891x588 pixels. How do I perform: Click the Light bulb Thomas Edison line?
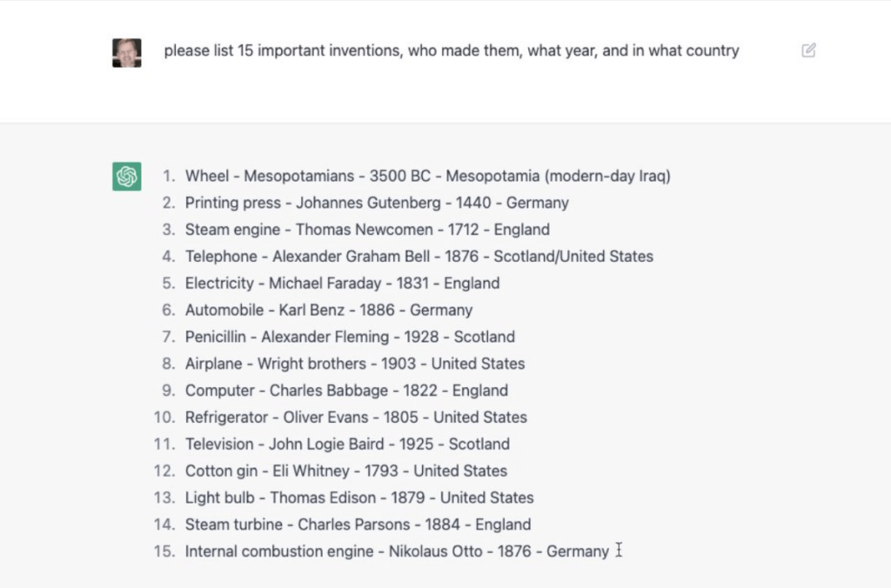[358, 498]
